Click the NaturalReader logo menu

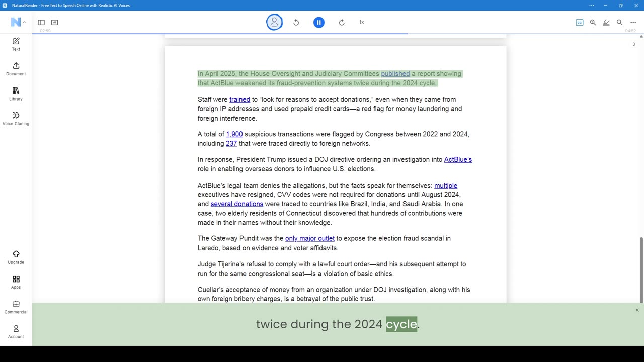point(18,22)
